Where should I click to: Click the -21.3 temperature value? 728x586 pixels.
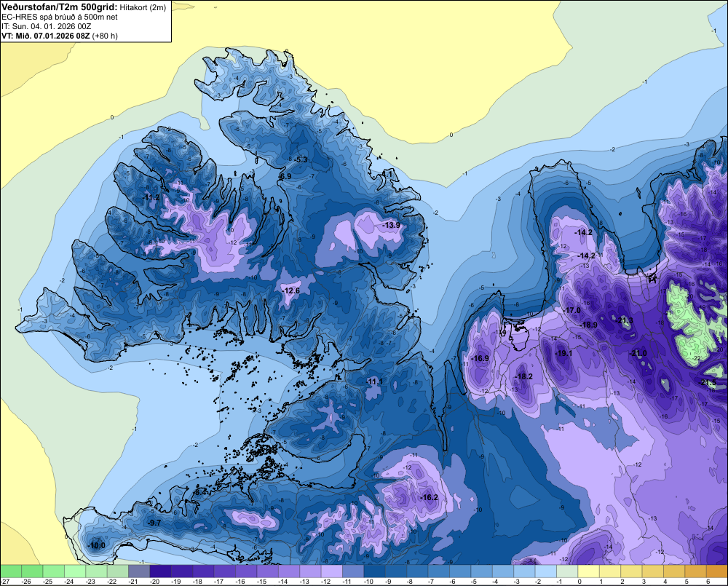[x=625, y=321]
